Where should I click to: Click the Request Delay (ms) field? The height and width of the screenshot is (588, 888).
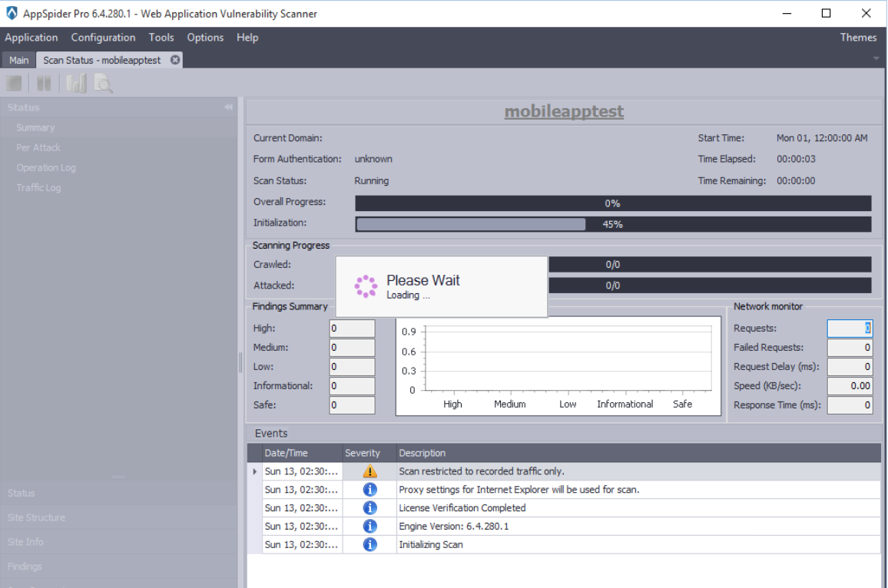(x=850, y=367)
